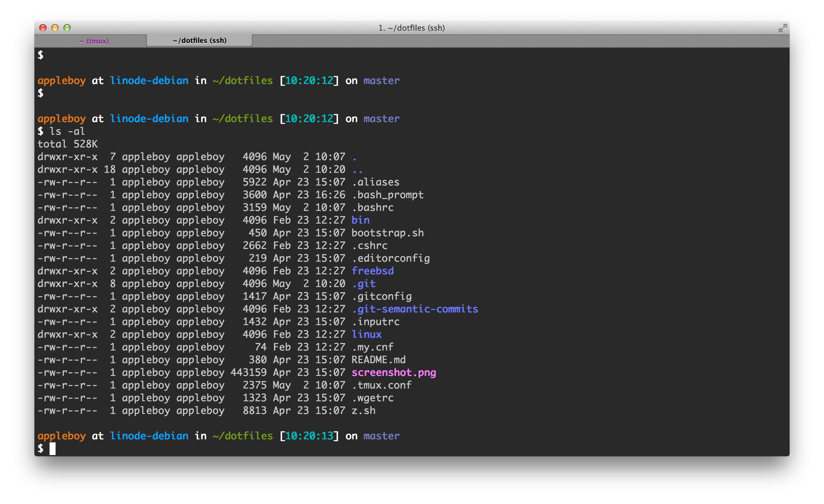
Task: Click the bin directory entry
Action: coord(361,220)
